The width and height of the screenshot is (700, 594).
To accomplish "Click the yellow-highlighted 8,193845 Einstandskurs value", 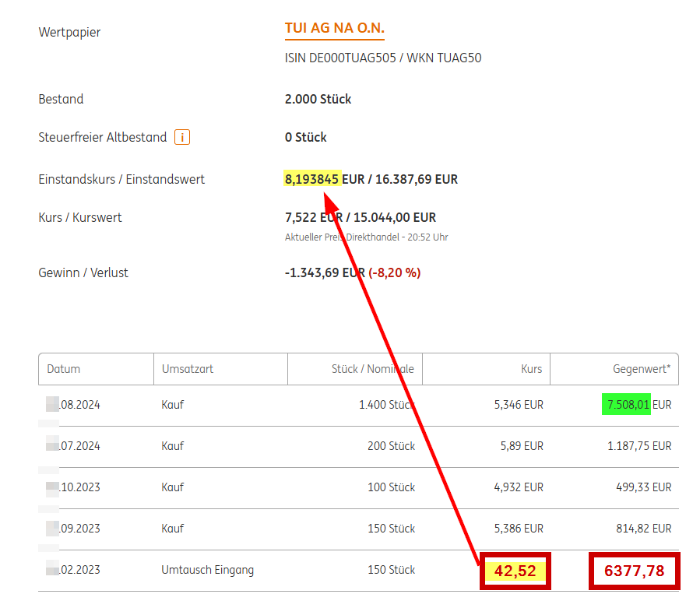I will (312, 179).
